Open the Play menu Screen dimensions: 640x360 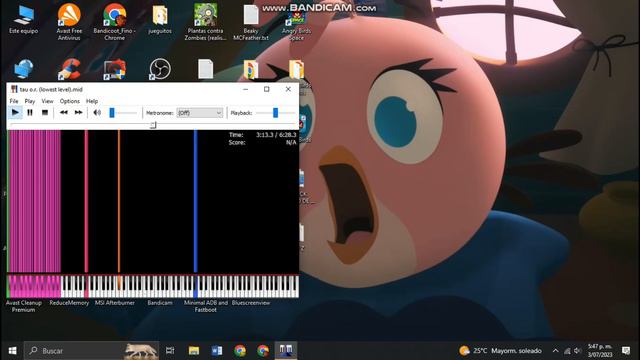30,101
